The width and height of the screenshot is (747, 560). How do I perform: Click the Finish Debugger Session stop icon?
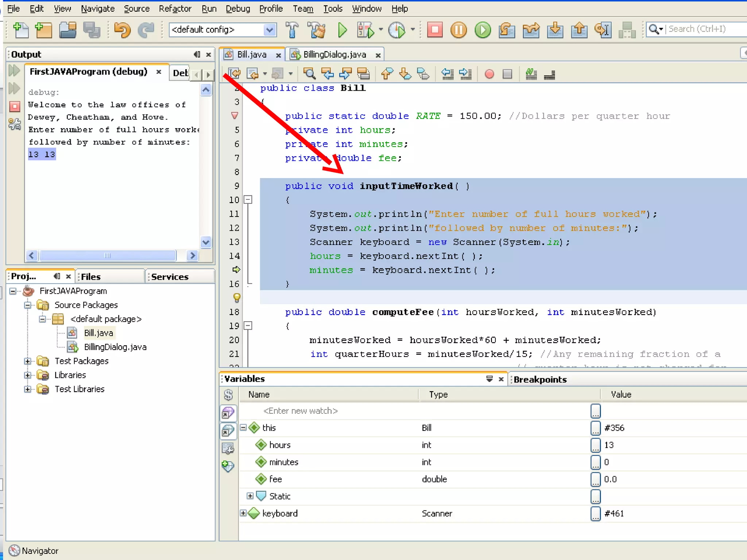(x=434, y=30)
